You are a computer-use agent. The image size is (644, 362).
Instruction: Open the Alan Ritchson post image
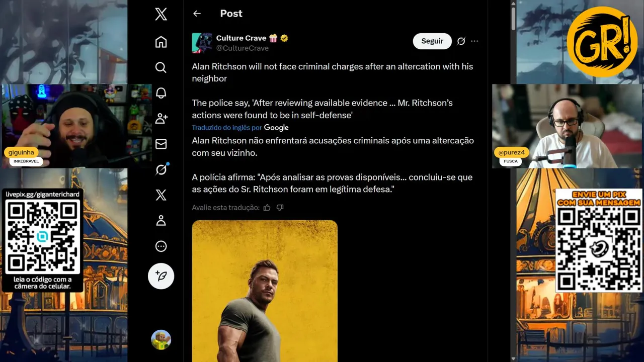[265, 291]
